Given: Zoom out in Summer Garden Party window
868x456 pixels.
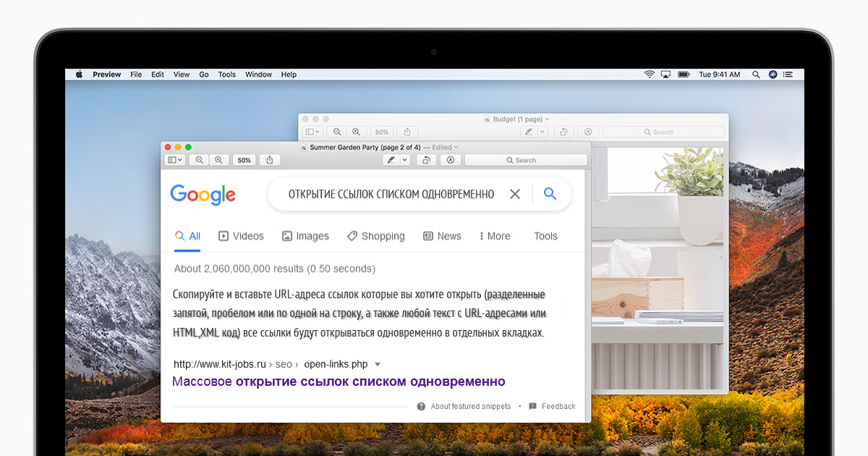Looking at the screenshot, I should coord(200,160).
